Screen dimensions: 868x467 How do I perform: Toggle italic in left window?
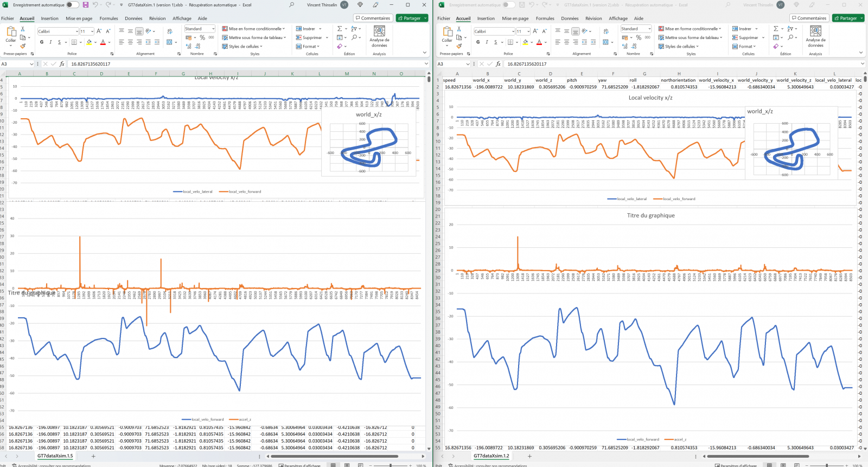[50, 42]
